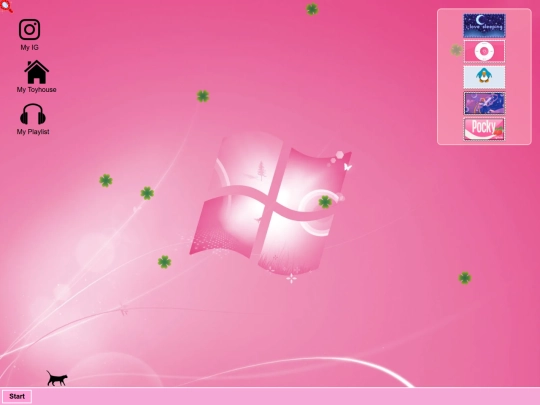Open the My IG Instagram icon
The image size is (540, 405).
point(29,30)
